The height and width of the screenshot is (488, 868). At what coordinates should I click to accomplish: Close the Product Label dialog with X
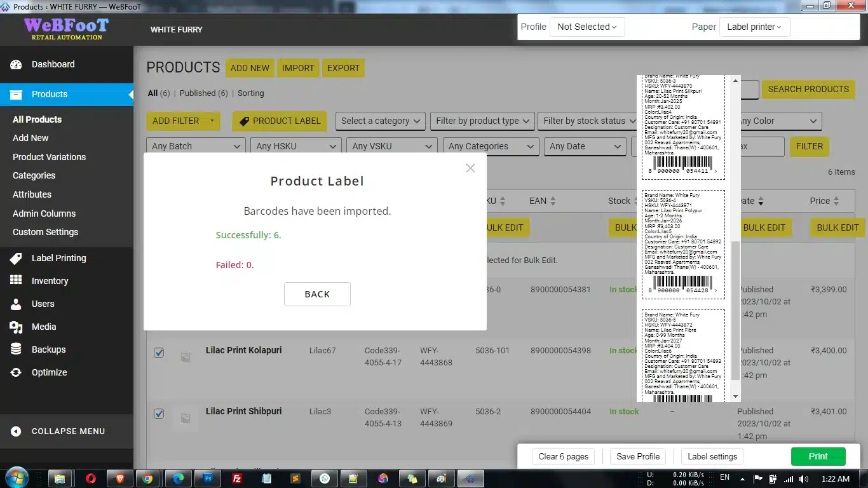(x=470, y=168)
